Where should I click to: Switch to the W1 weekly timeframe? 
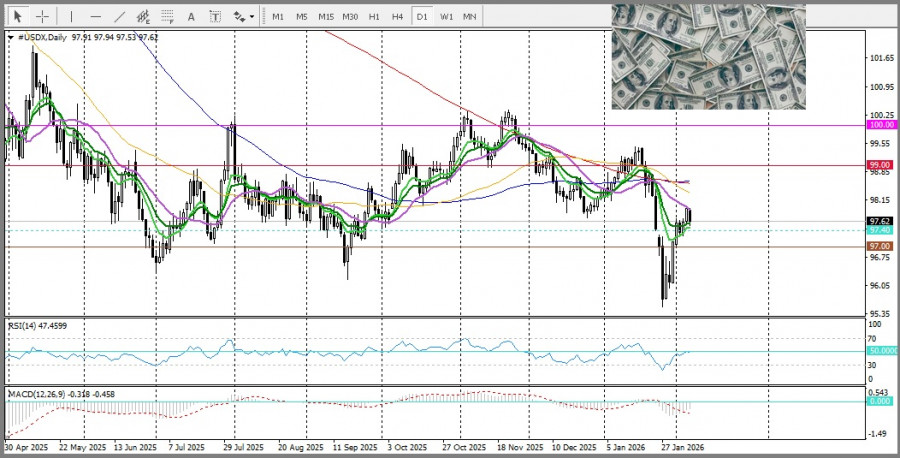click(446, 17)
